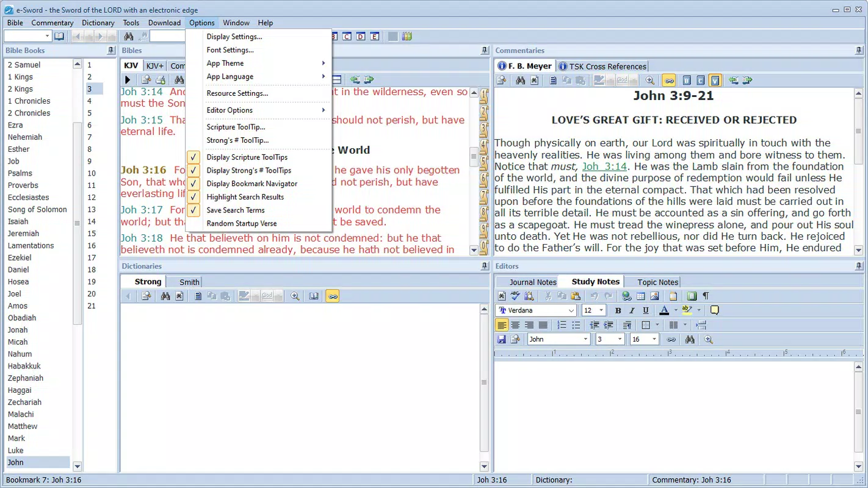
Task: Center align text in the editor
Action: pos(515,325)
